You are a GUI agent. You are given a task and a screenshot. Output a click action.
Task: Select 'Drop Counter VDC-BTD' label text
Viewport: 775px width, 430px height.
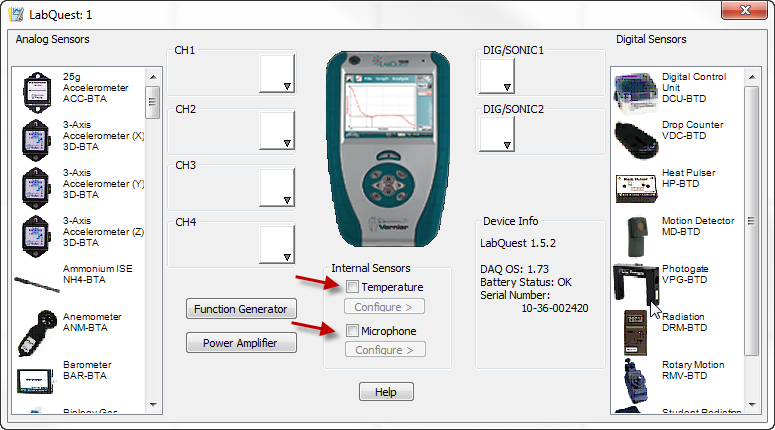tap(692, 130)
